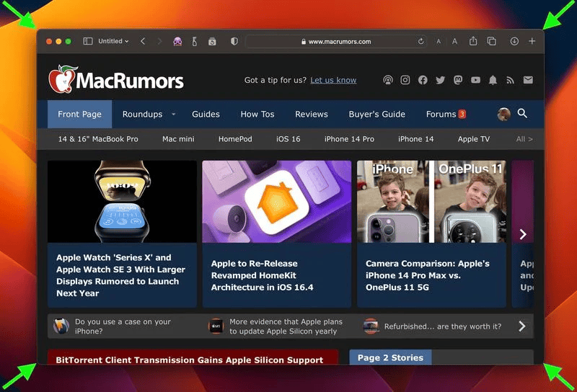Click the 'Let us know' tip link
Screen dimensions: 577x392
(333, 80)
